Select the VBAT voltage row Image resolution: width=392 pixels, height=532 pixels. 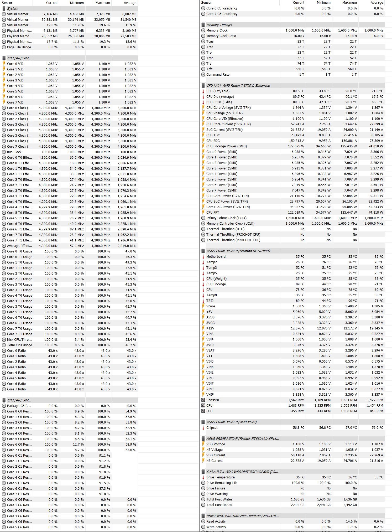coord(293,350)
